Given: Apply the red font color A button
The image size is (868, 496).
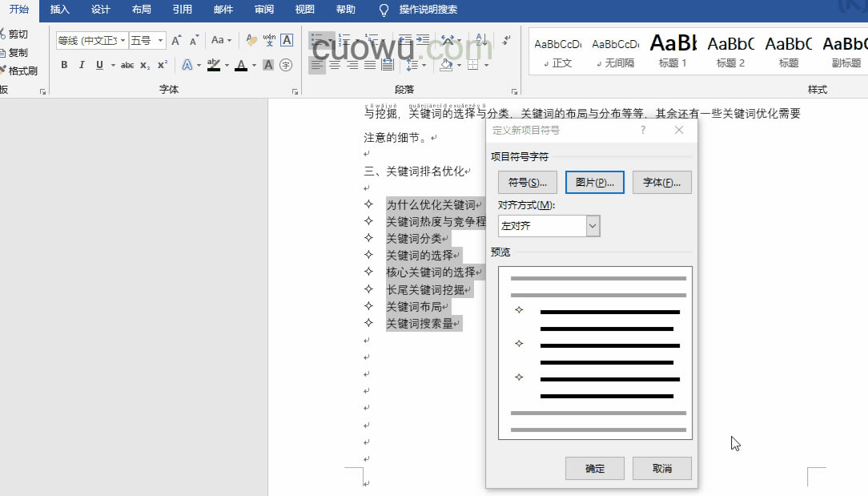Looking at the screenshot, I should [241, 65].
